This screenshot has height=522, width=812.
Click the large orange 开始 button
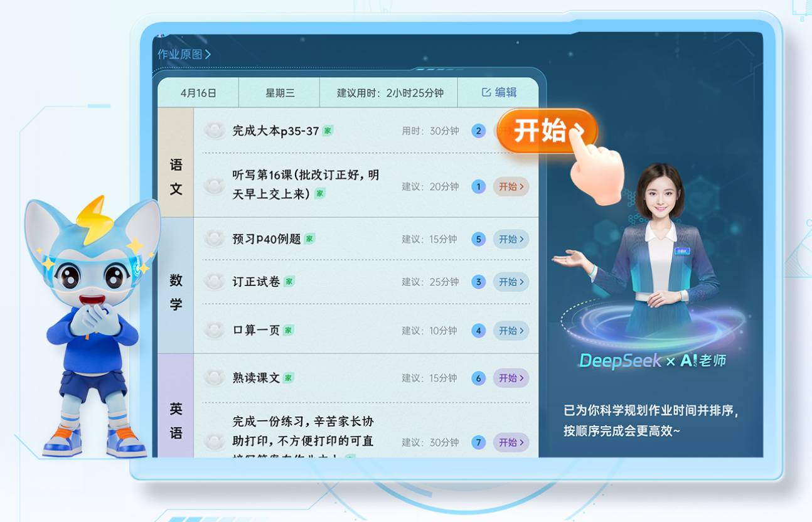pyautogui.click(x=547, y=131)
